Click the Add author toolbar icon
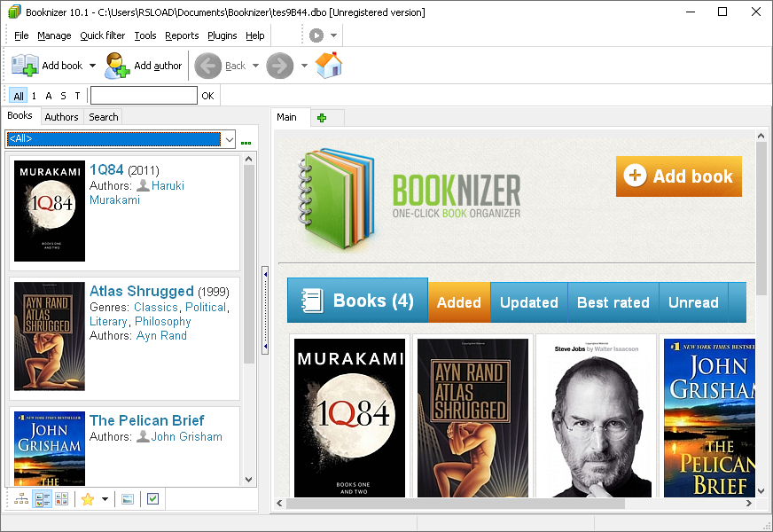773x532 pixels. (x=116, y=65)
